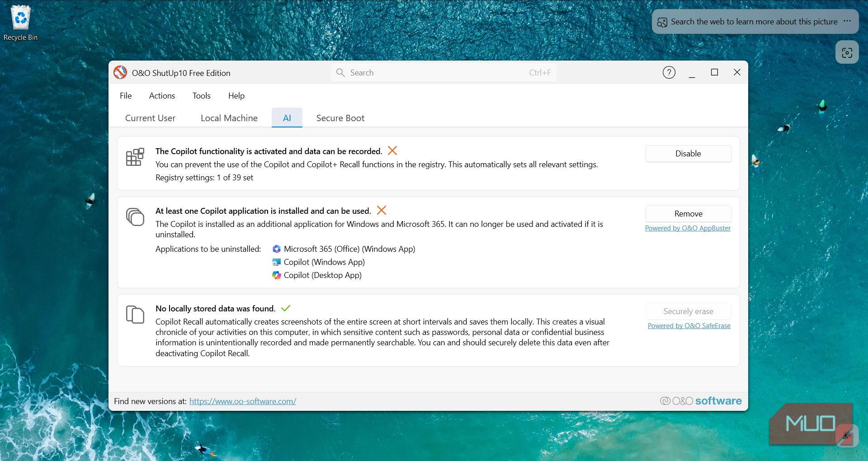Click the locally stored data documents icon
The height and width of the screenshot is (461, 868).
coord(135,314)
